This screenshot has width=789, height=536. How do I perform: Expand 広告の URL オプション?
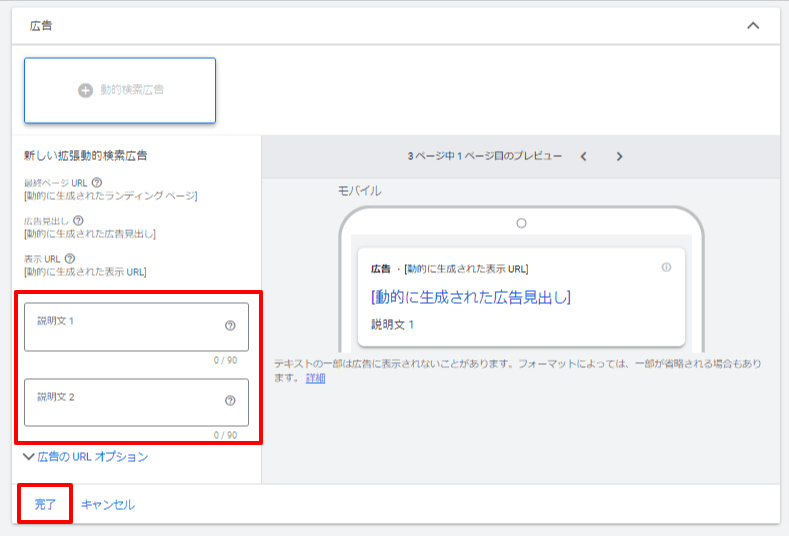tap(85, 457)
